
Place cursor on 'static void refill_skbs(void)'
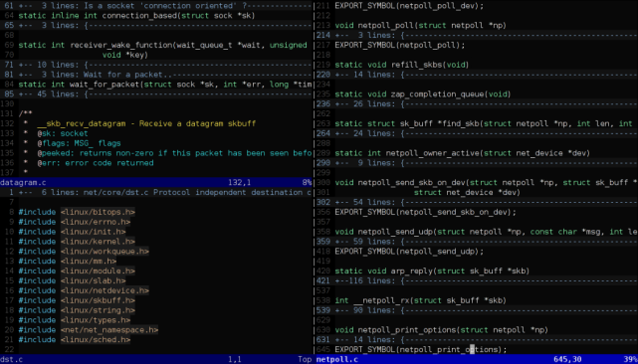tap(402, 65)
